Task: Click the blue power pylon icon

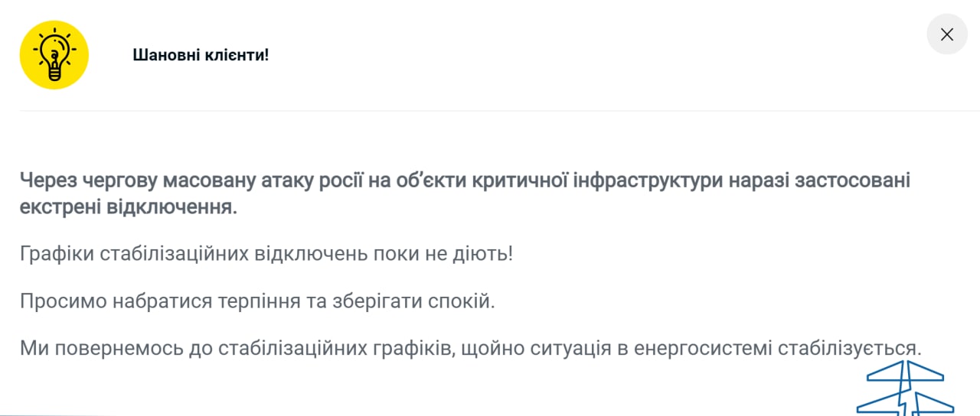Action: [x=903, y=388]
